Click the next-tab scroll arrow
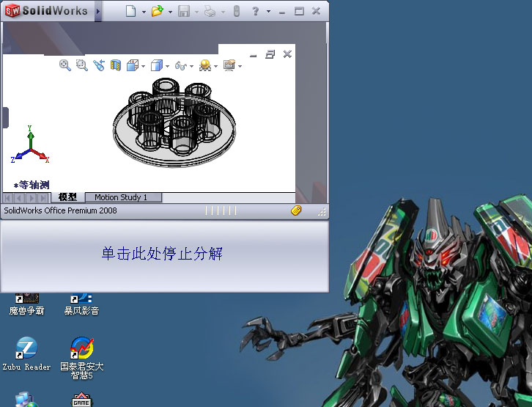The height and width of the screenshot is (407, 532). tap(32, 198)
